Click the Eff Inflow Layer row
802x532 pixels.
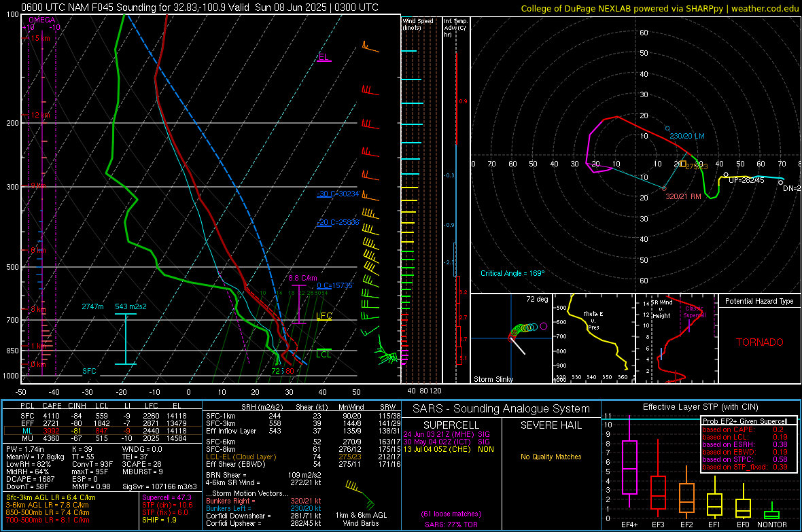303,431
